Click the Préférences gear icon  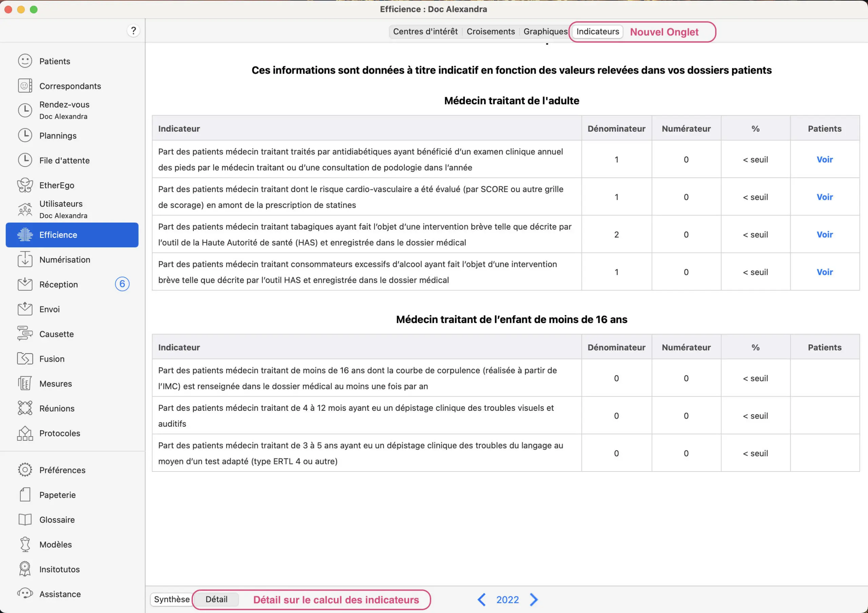point(25,470)
